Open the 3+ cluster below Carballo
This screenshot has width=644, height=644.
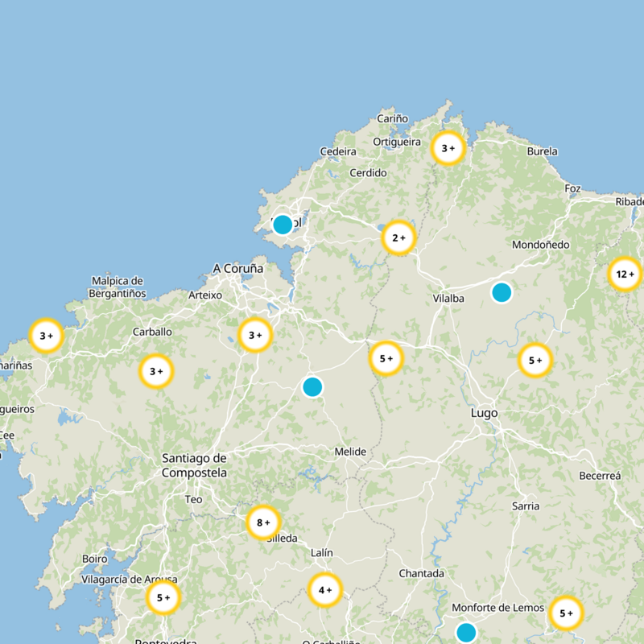click(x=156, y=371)
